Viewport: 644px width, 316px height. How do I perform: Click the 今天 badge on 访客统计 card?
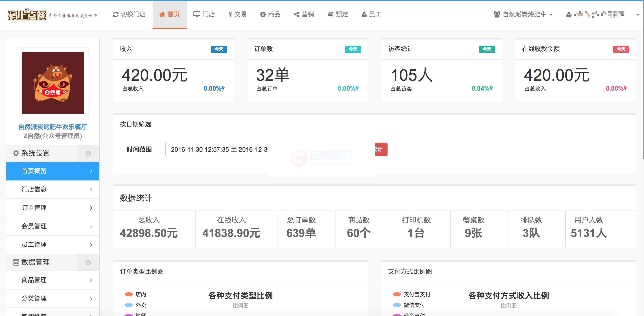[487, 49]
